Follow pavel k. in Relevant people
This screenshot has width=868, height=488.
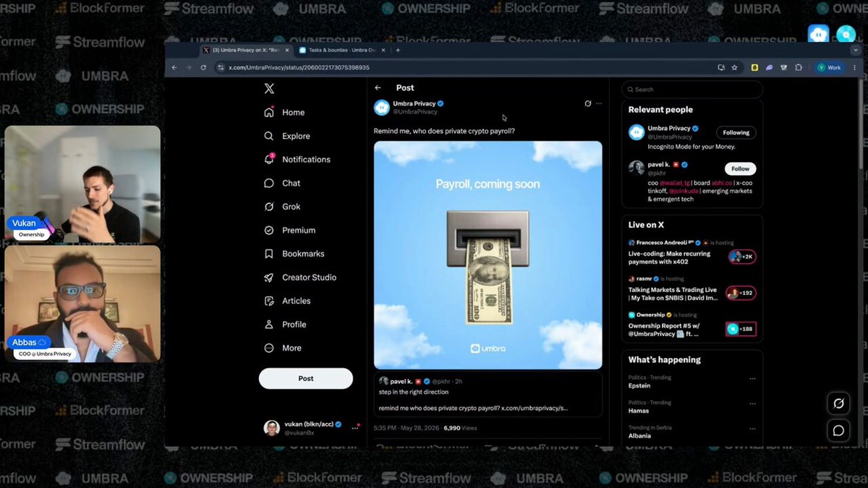740,168
